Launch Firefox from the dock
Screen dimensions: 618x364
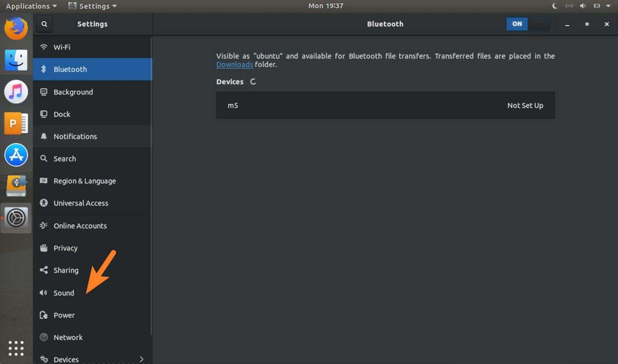[16, 28]
